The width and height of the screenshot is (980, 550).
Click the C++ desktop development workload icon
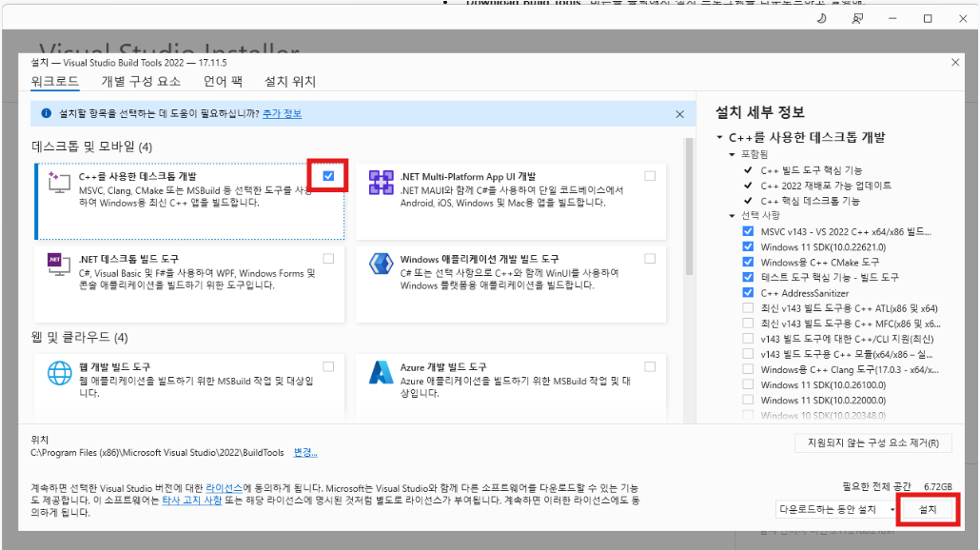(x=59, y=183)
